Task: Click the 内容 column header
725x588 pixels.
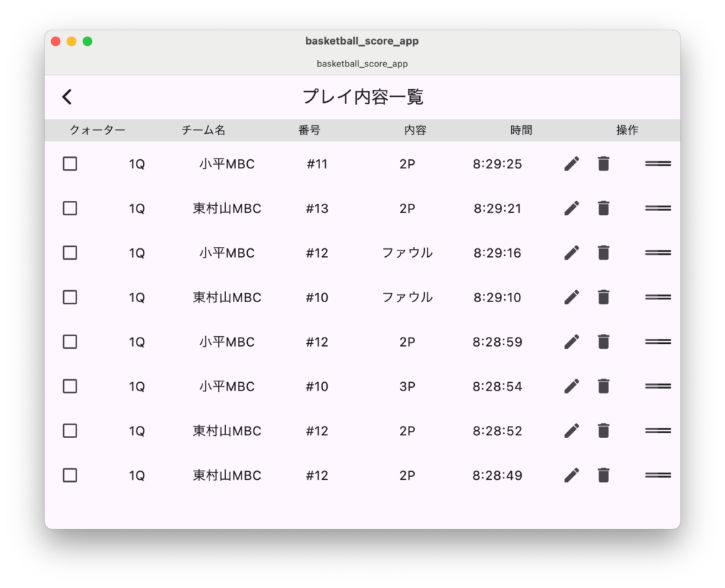Action: [415, 130]
